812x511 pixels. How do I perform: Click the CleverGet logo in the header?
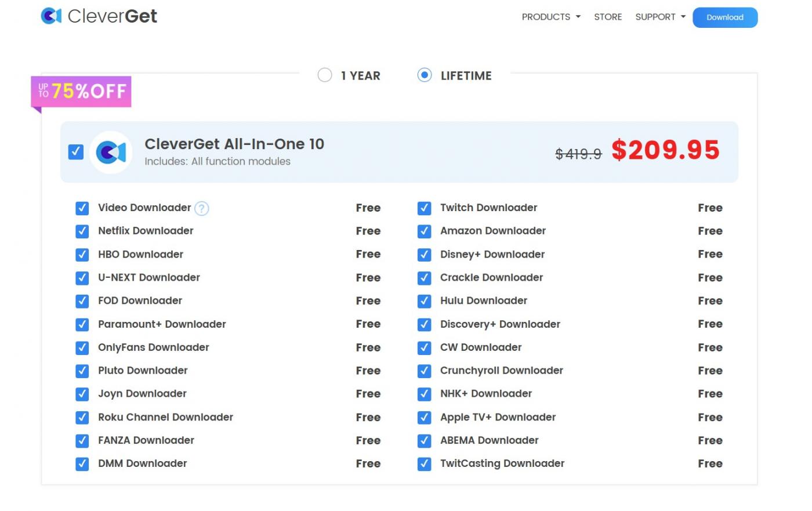97,16
